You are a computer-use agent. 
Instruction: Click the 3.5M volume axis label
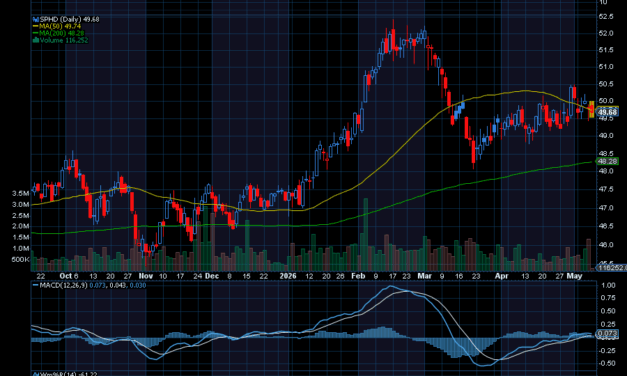[x=20, y=193]
